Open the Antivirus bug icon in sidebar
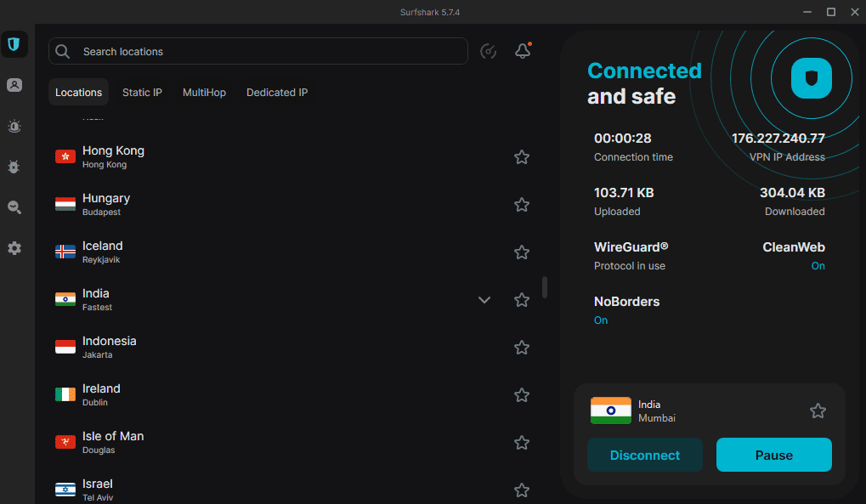Screen dimensions: 866x504 pos(14,167)
